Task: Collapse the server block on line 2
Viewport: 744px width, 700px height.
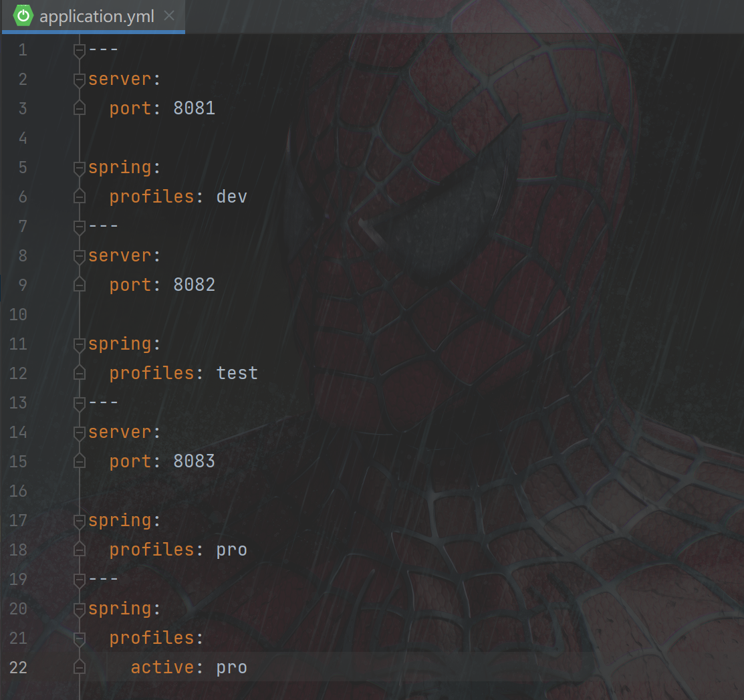Action: pos(80,79)
